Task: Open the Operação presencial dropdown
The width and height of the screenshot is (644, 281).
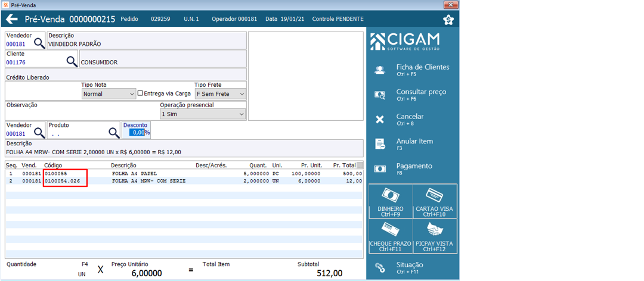Action: tap(203, 114)
